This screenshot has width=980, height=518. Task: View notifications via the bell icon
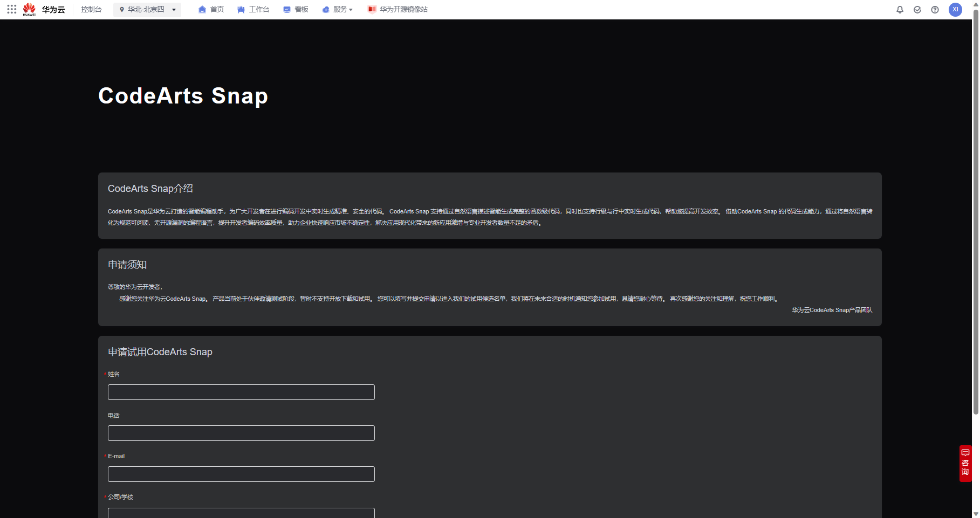(x=900, y=10)
